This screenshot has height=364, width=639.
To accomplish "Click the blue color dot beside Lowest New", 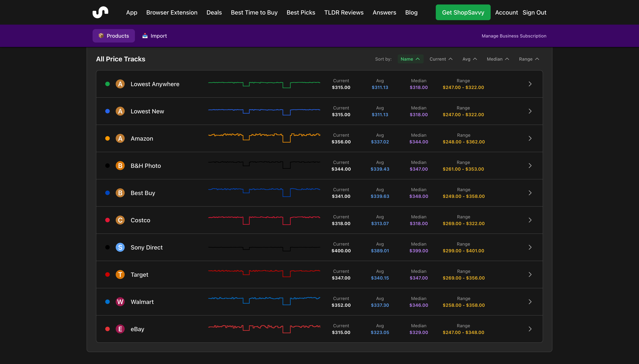I will 107,111.
